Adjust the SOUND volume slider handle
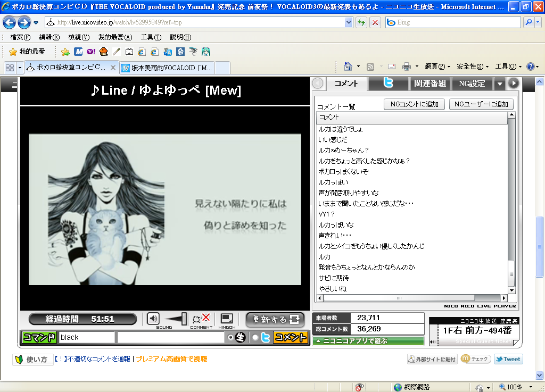This screenshot has width=545, height=392. [x=184, y=319]
